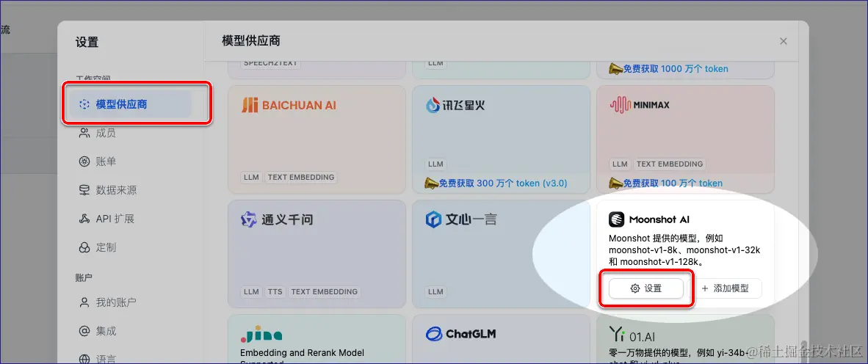Select the ChatGLM provider card
Screen dimensions: 868x364
[x=501, y=339]
